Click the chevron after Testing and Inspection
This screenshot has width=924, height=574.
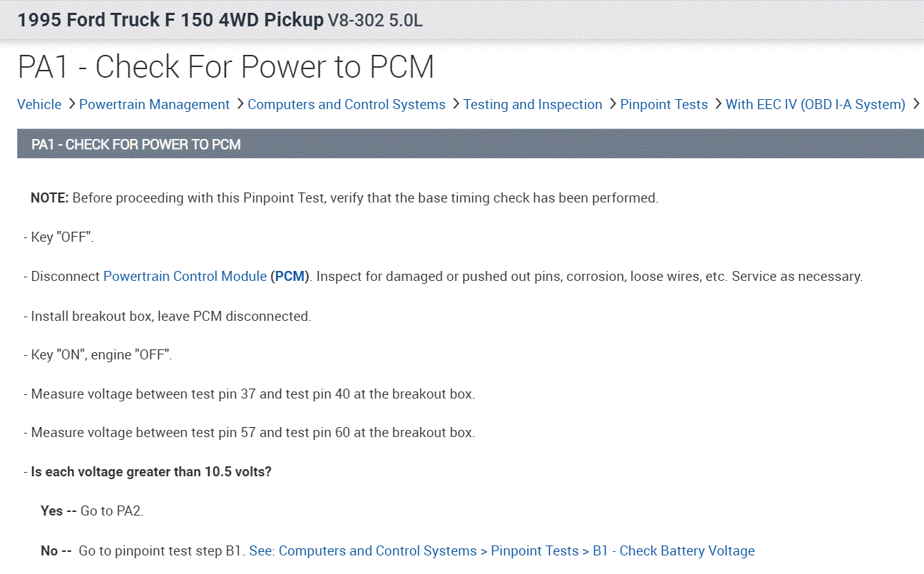[612, 104]
